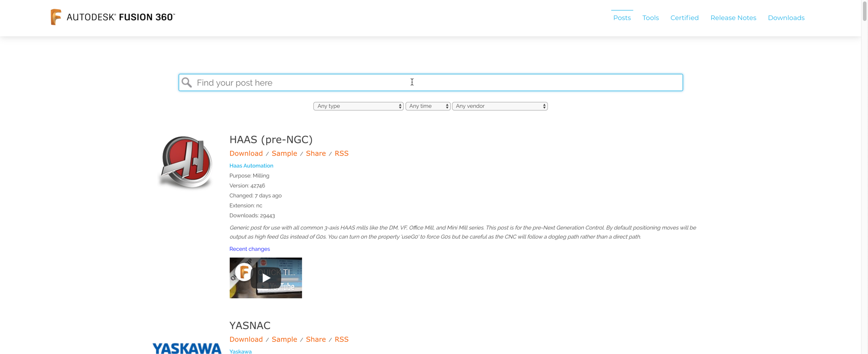Click the HAAS (pre-NGC) post title
868x354 pixels.
(271, 139)
